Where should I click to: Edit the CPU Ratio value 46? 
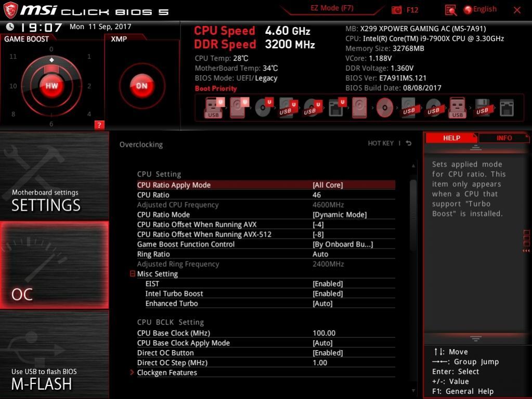[317, 195]
